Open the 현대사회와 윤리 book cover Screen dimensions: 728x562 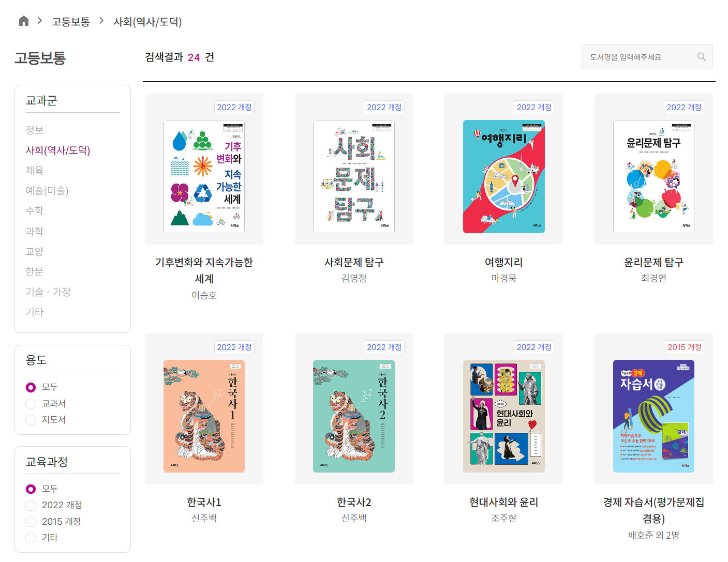[503, 416]
